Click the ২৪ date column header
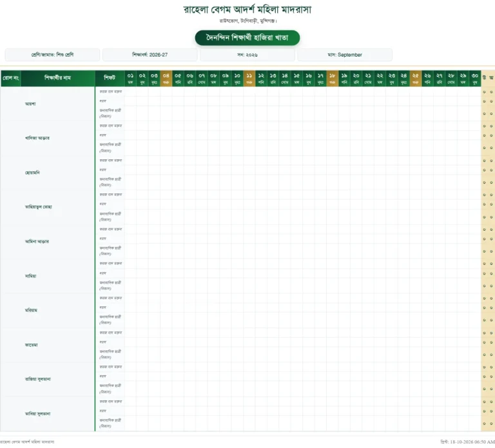This screenshot has width=495, height=448. click(x=403, y=78)
